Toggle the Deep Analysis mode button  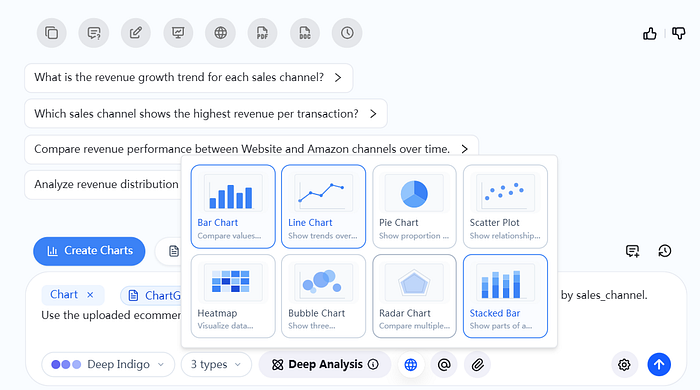325,365
